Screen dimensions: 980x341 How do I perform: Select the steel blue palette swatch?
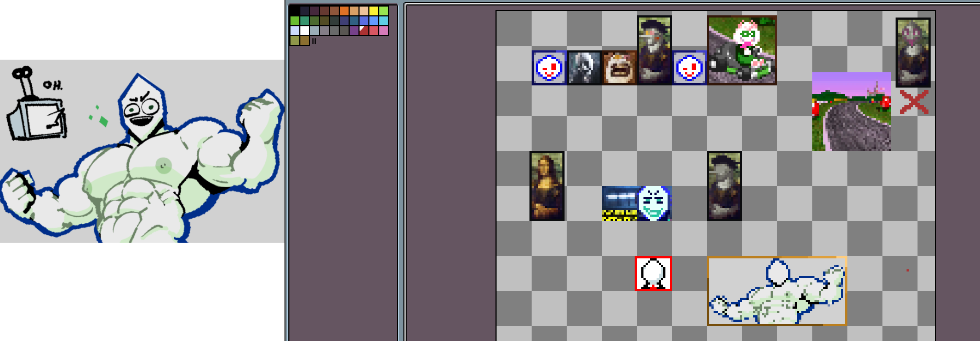(x=354, y=21)
